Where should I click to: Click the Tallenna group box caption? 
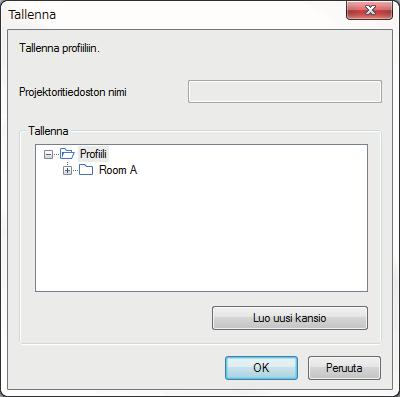point(48,131)
